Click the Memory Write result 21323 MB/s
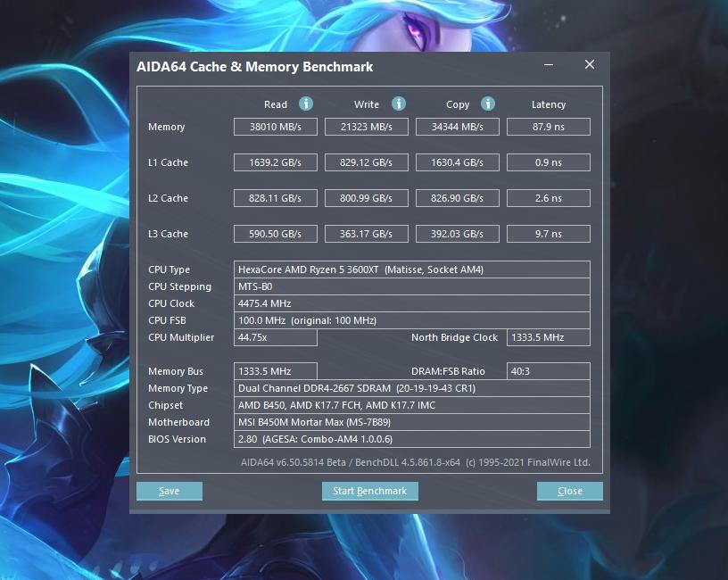Screen dimensions: 728x580 [x=366, y=127]
